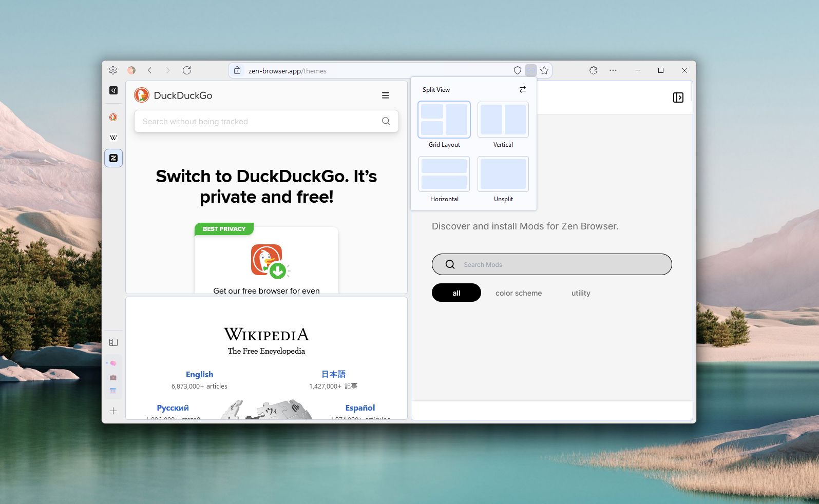Open English Wikipedia link
Image resolution: width=819 pixels, height=504 pixels.
pyautogui.click(x=199, y=375)
